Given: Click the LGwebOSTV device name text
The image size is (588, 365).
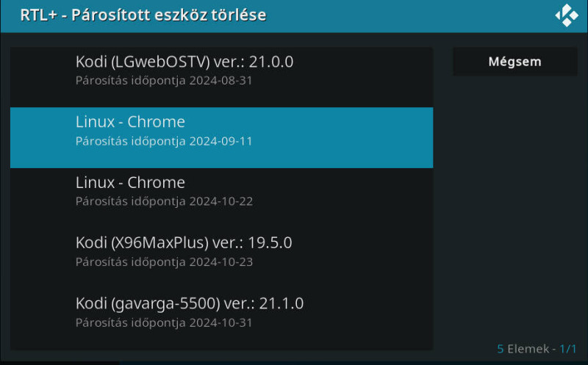Looking at the screenshot, I should click(x=160, y=62).
